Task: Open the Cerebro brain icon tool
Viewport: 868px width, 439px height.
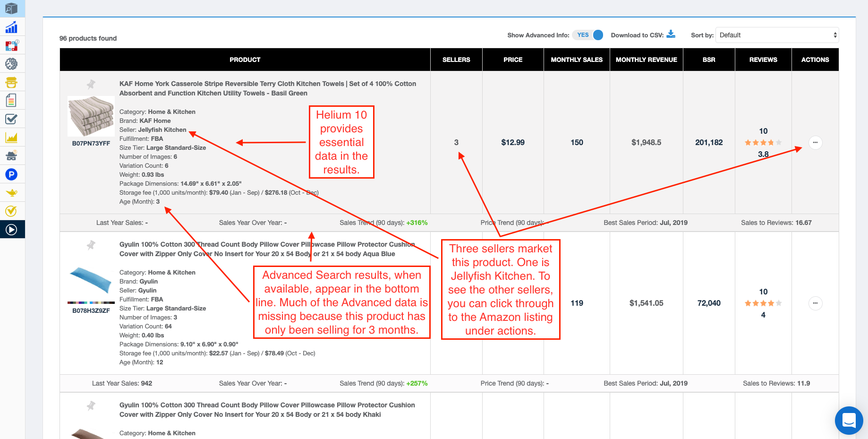Action: pos(11,63)
